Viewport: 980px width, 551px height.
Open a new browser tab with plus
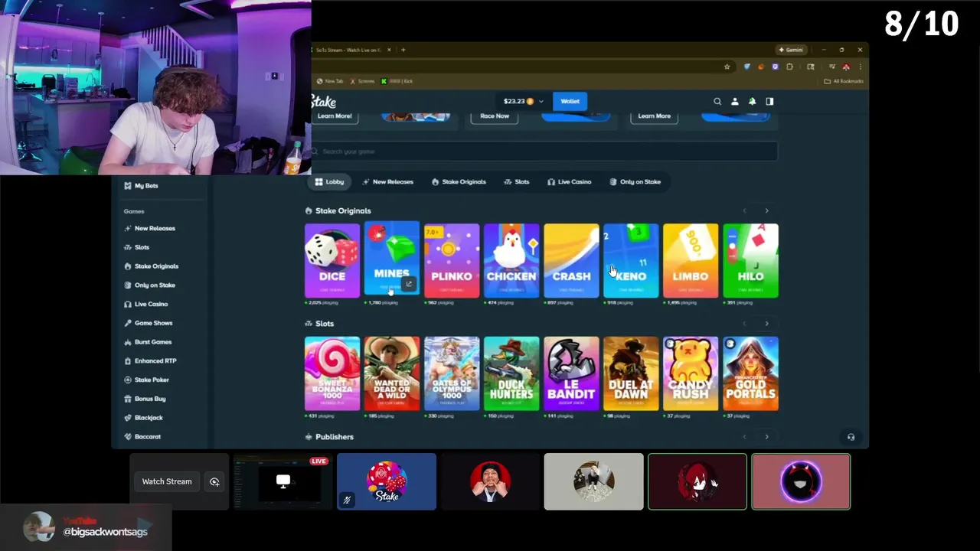click(x=403, y=50)
